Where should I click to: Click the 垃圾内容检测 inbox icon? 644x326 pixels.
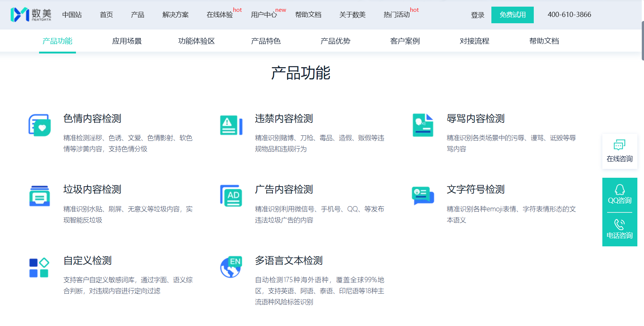point(40,196)
